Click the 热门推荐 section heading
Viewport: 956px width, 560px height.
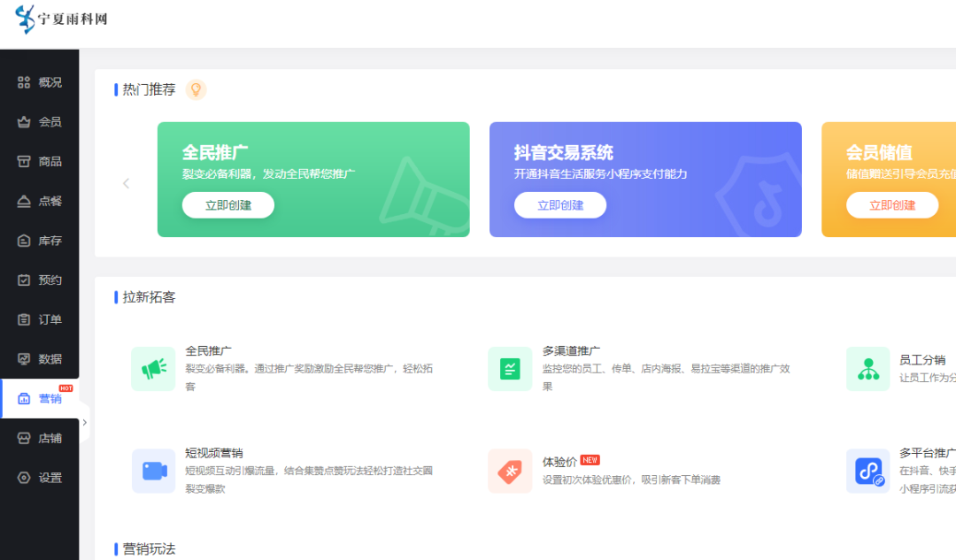149,89
